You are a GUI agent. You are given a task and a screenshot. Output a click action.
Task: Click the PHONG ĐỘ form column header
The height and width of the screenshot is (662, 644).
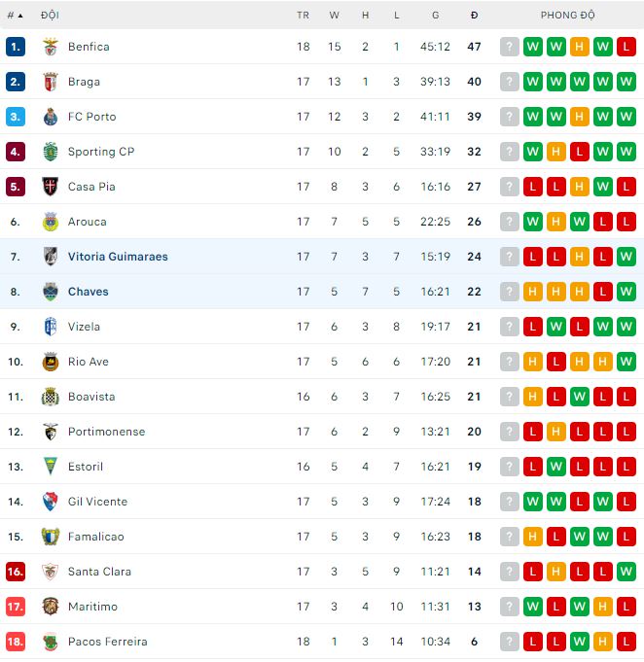pos(568,16)
